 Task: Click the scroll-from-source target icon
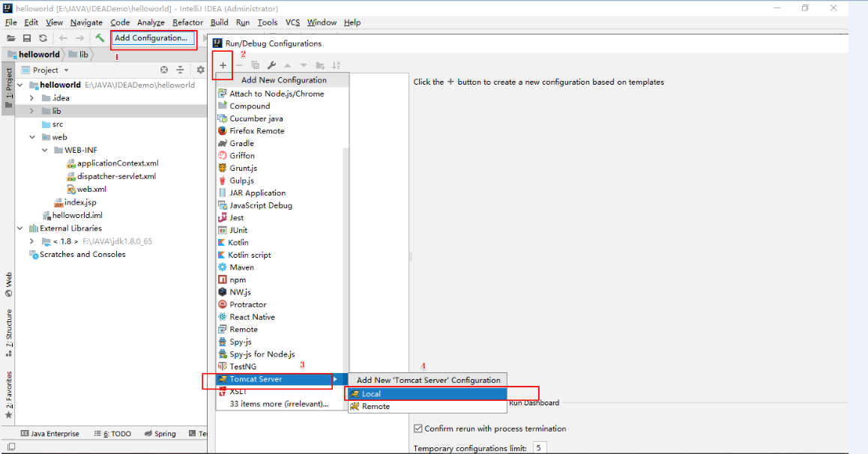(165, 70)
